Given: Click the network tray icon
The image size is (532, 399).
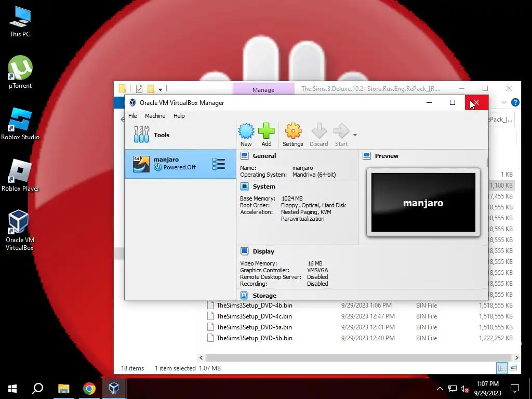Looking at the screenshot, I should pyautogui.click(x=453, y=389).
